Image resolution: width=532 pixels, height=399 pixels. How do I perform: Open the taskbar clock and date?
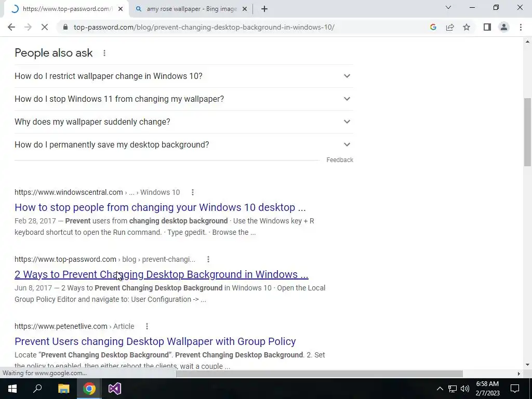click(487, 389)
